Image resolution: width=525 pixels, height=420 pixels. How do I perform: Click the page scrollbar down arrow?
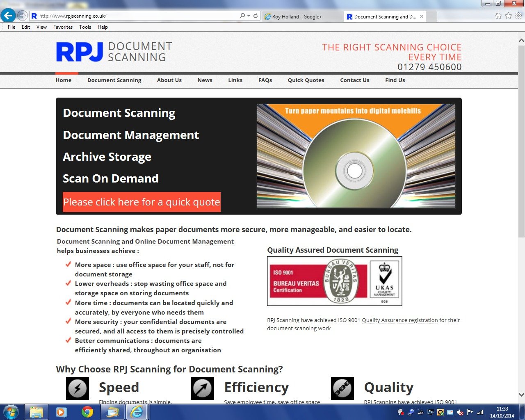coord(521,395)
